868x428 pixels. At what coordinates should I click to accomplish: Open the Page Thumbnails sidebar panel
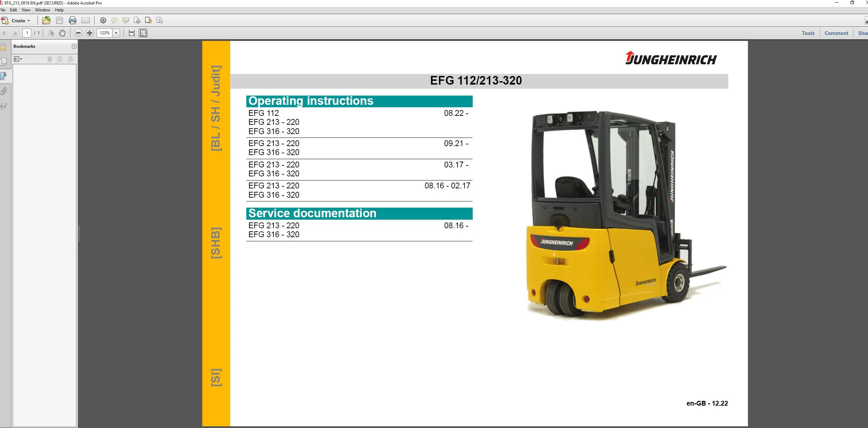tap(4, 62)
